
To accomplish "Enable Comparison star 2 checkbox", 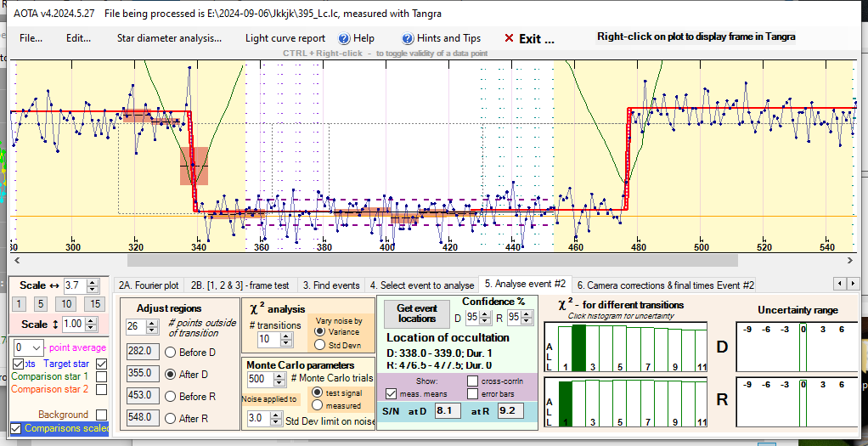I will coord(101,389).
